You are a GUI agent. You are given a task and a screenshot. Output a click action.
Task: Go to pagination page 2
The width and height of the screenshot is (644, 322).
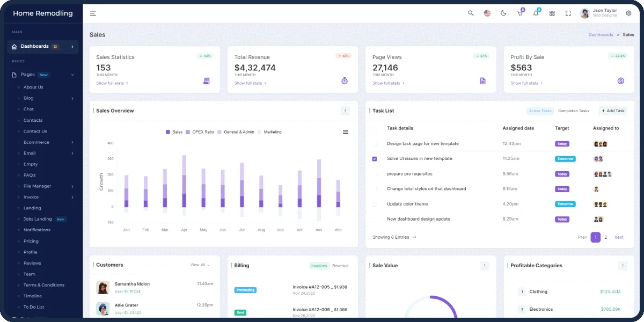[606, 237]
